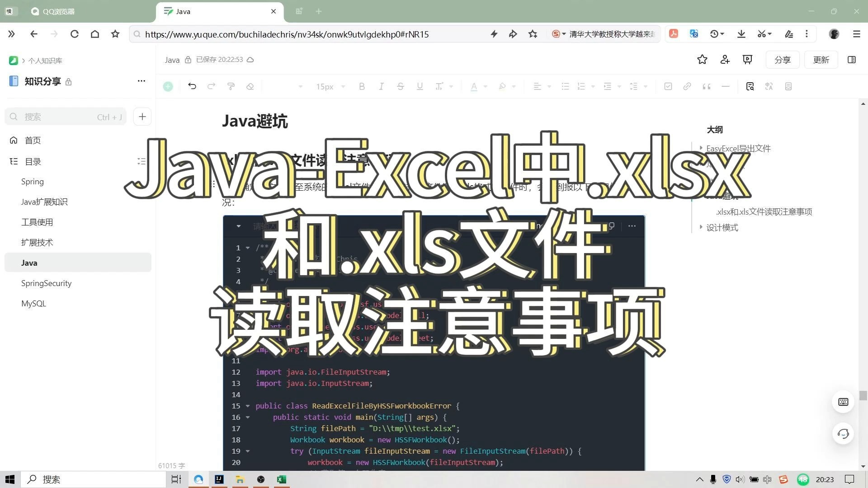868x488 pixels.
Task: Select SpringSecurity in the sidebar
Action: [47, 283]
